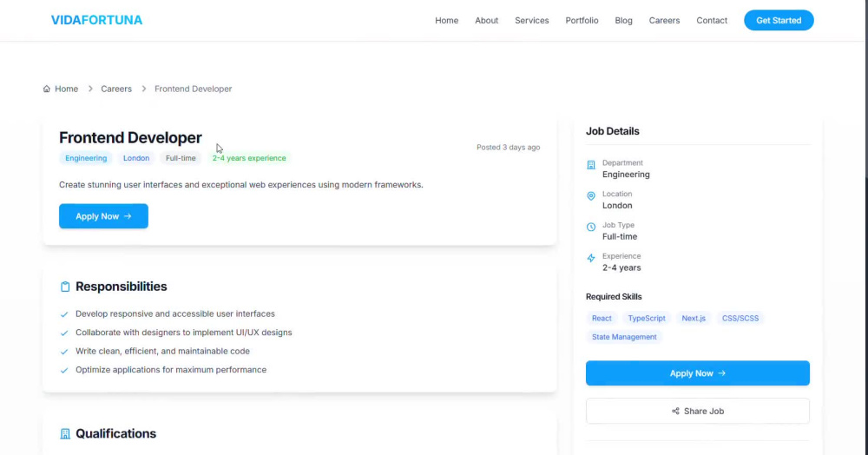This screenshot has height=455, width=868.
Task: Open the Home nav menu item
Action: coord(446,21)
